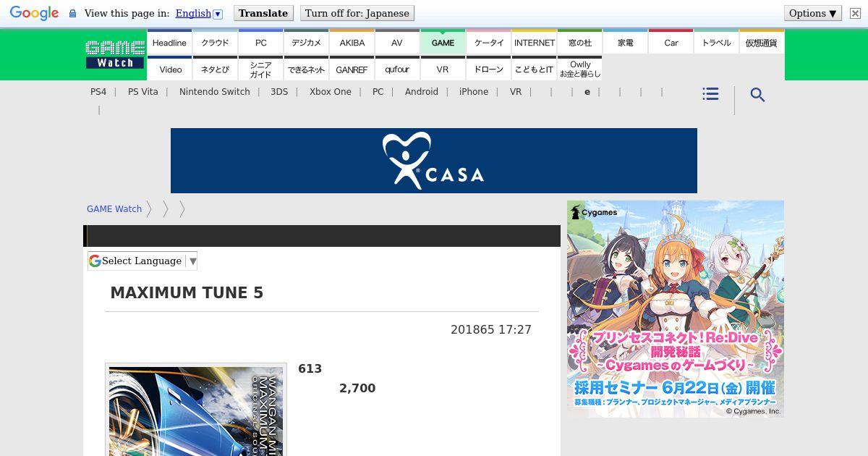
Task: Switch to the AKIBA tab
Action: pyautogui.click(x=352, y=43)
